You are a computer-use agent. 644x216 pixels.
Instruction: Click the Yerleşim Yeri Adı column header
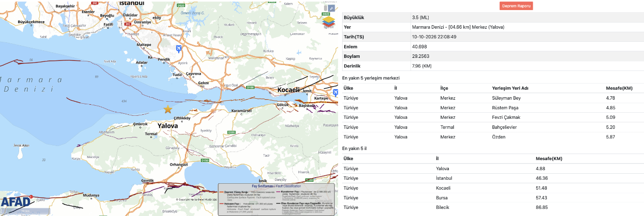point(510,88)
